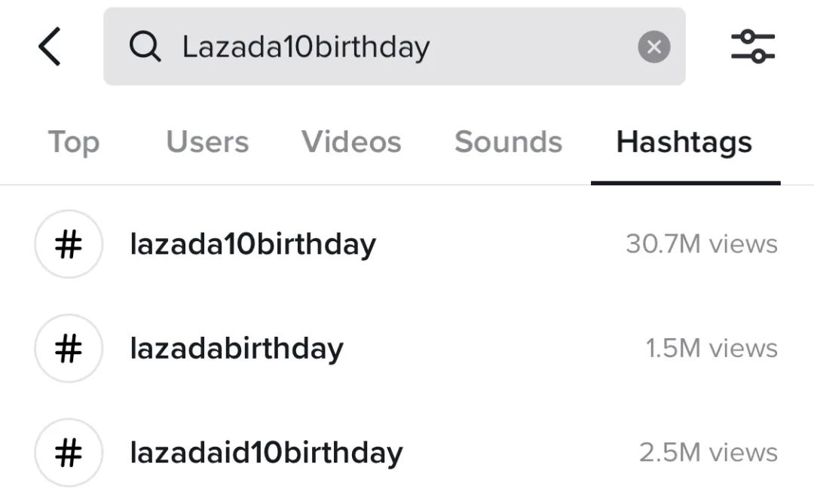Viewport: 814px width, 504px height.
Task: Tap the Lazada10birthday query text
Action: pos(304,46)
